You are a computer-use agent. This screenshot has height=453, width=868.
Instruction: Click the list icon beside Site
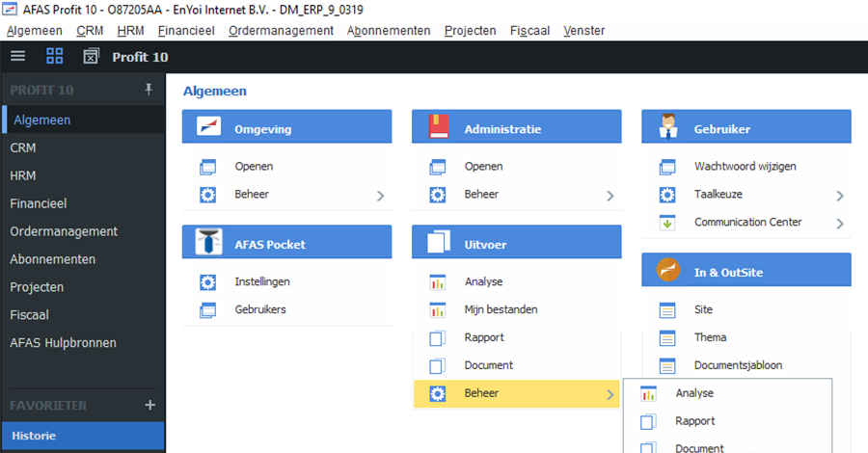click(x=667, y=309)
